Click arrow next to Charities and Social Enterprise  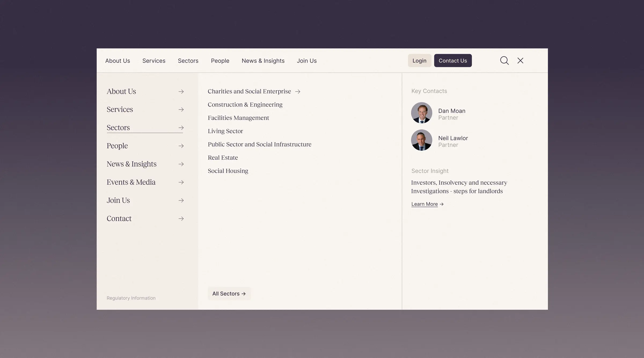tap(298, 92)
